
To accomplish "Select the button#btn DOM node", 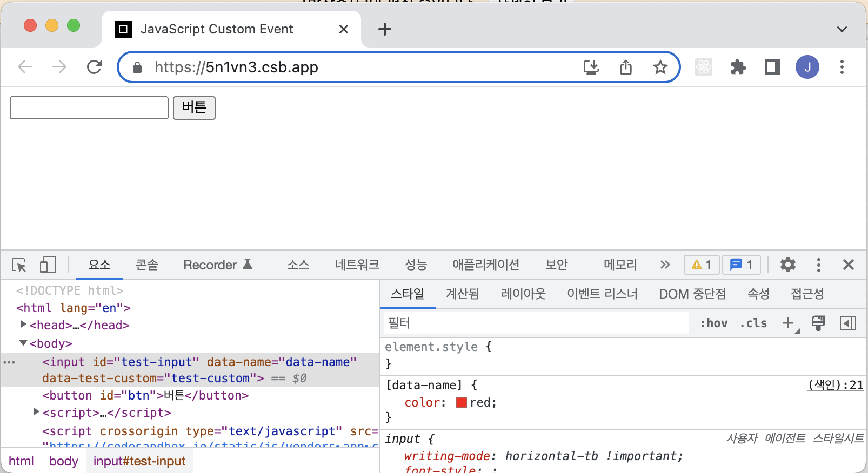I will click(x=145, y=395).
